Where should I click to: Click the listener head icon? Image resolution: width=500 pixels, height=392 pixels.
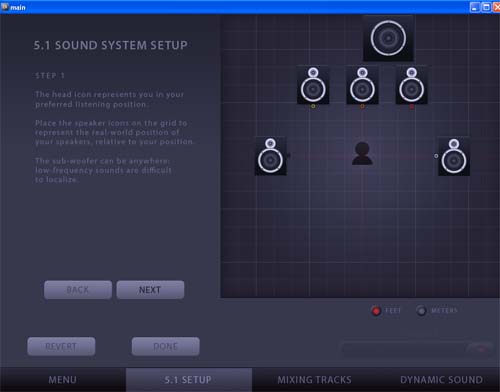coord(362,153)
